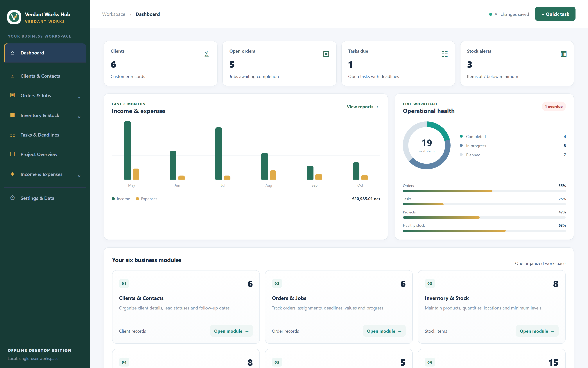Viewport: 588px width, 368px height.
Task: Click the All changes saved status
Action: (x=509, y=14)
